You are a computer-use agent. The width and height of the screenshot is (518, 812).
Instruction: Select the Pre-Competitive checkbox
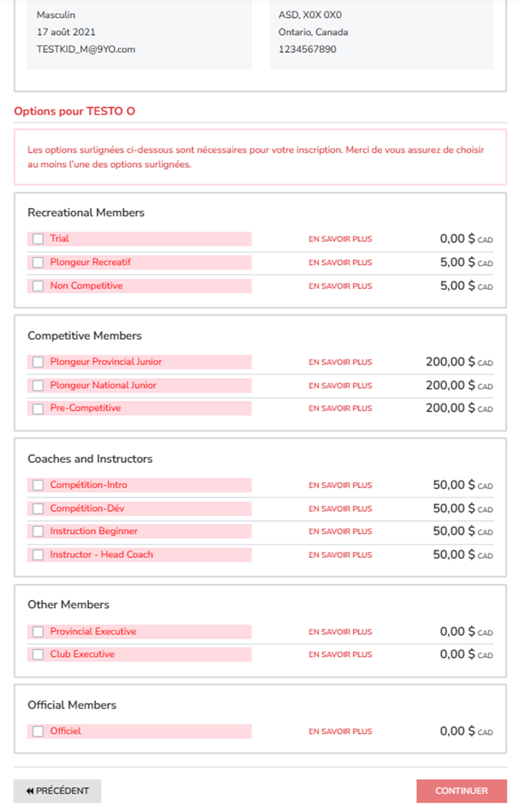tap(38, 408)
